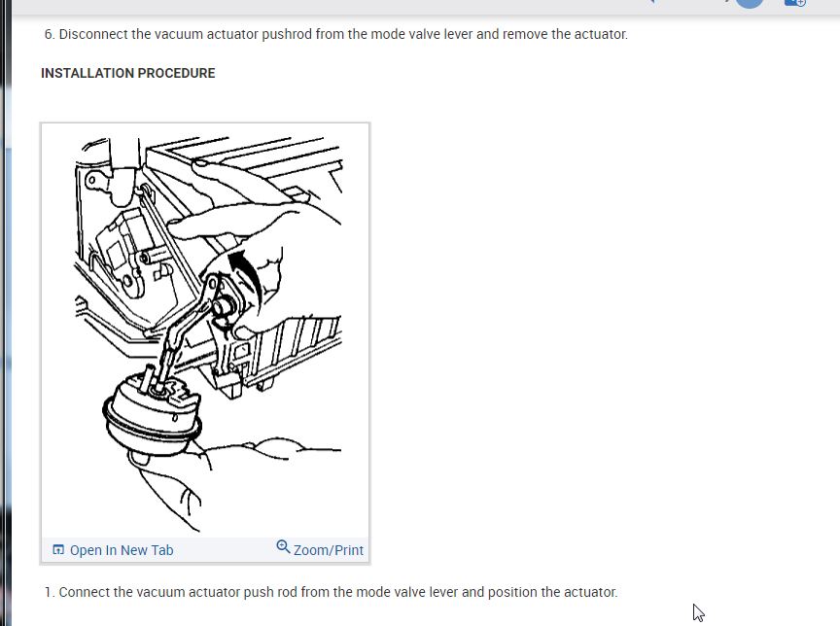Screen dimensions: 840x626
Task: Click the Open In New Tab icon
Action: click(x=58, y=550)
